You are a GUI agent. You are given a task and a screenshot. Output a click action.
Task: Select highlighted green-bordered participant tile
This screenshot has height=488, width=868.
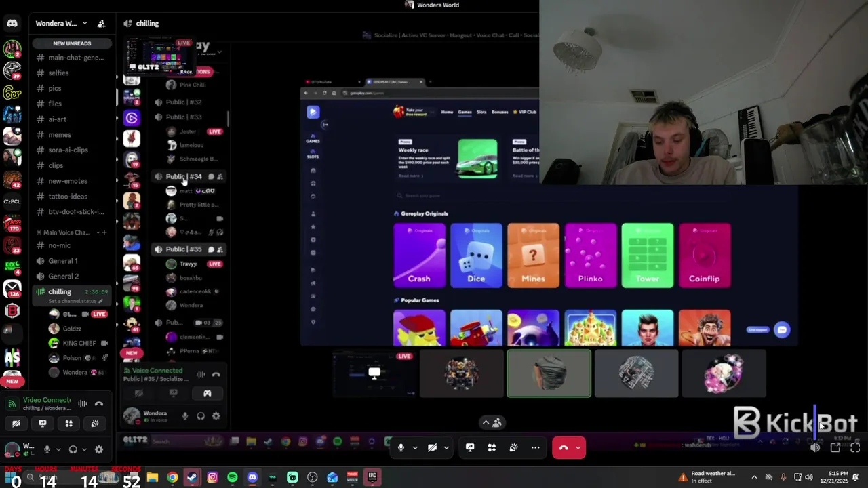tap(549, 373)
